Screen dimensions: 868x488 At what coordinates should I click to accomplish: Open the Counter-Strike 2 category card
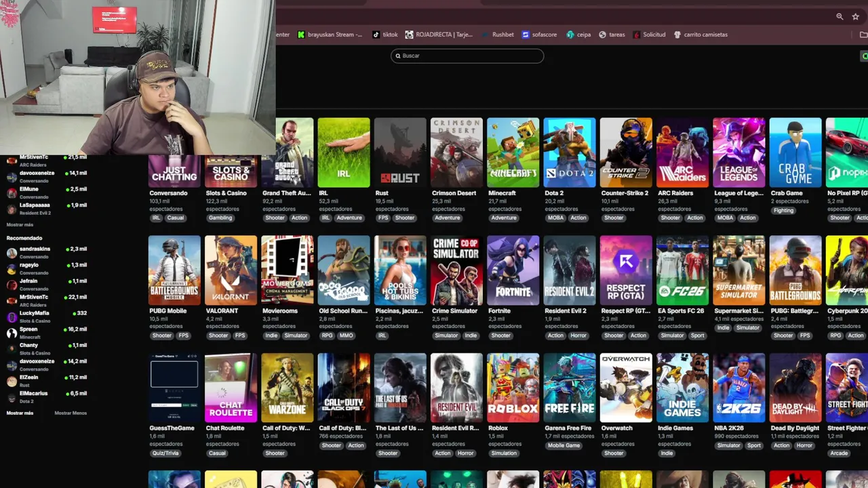(x=626, y=152)
